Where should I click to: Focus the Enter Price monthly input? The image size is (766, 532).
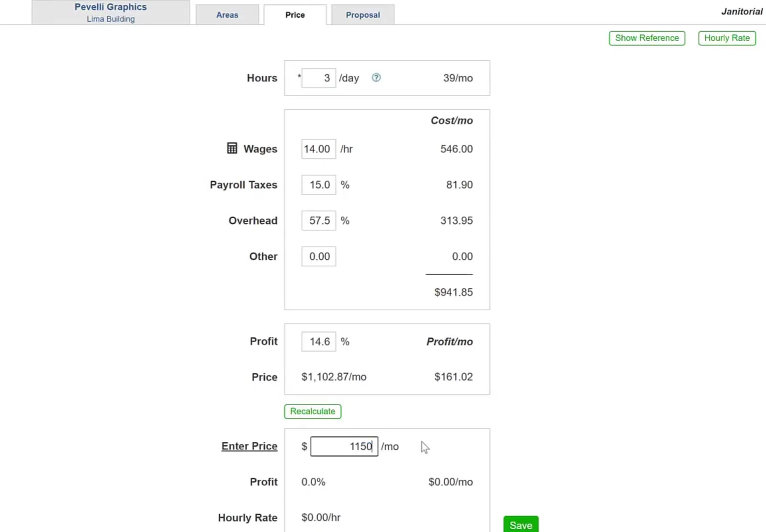click(x=344, y=446)
